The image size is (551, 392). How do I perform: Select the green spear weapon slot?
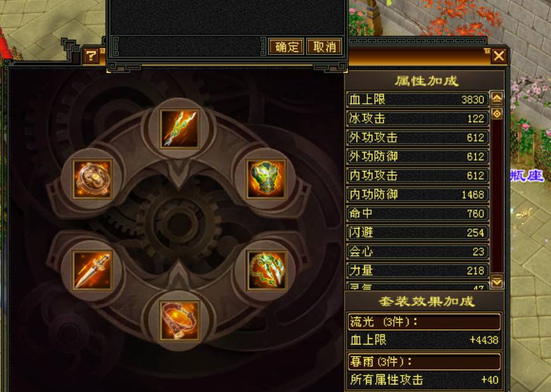click(x=180, y=129)
